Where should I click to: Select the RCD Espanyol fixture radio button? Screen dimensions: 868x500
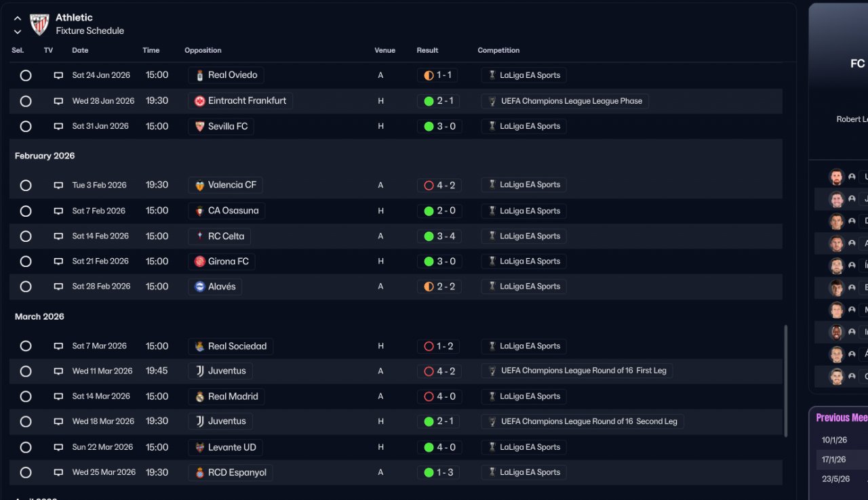(x=26, y=472)
